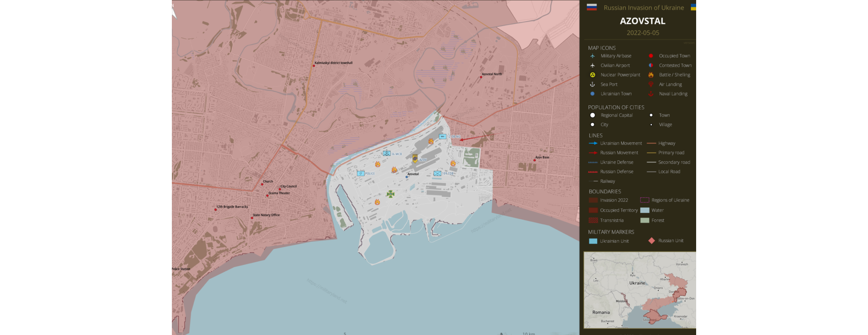Click the Village legend label
Viewport: 868px width, 335px height.
coord(665,124)
